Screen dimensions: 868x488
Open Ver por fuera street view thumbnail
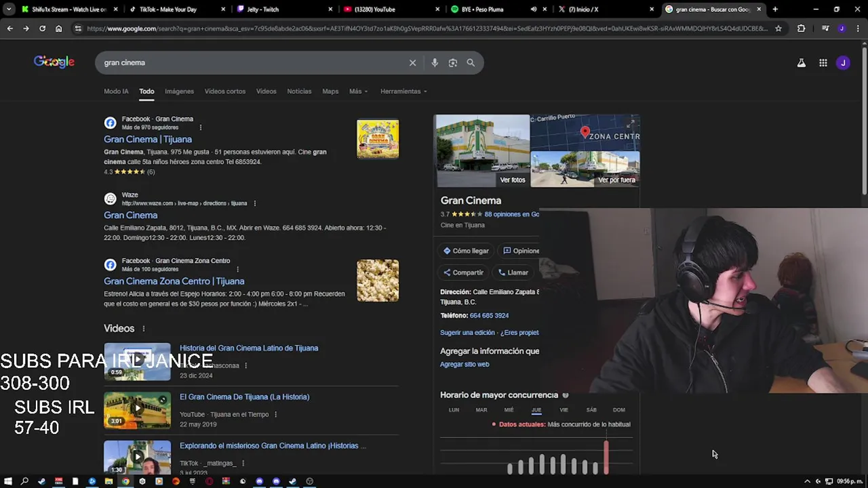585,169
